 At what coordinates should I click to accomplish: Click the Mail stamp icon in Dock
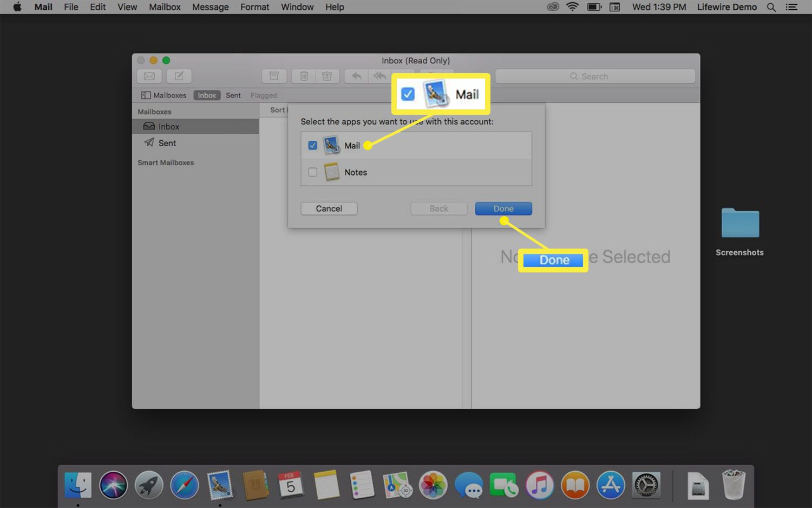220,485
